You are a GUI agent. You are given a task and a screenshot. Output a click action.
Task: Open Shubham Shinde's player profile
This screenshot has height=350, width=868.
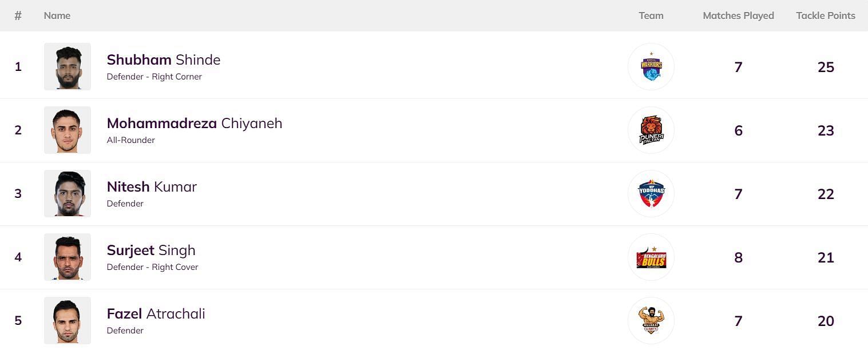[164, 59]
